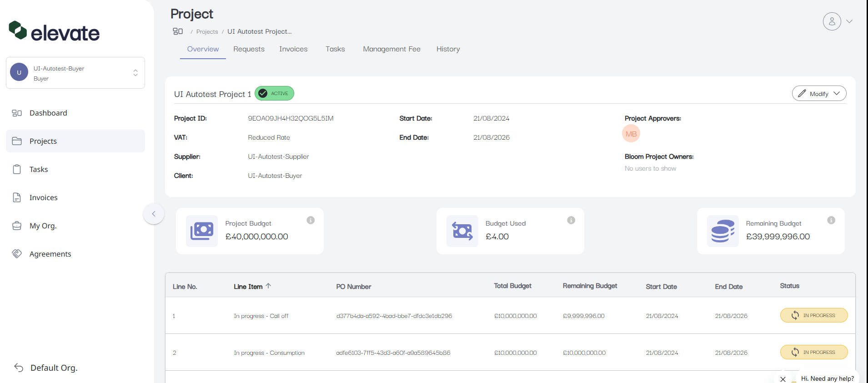Click the £39,999,996.00 remaining budget amount

click(778, 237)
